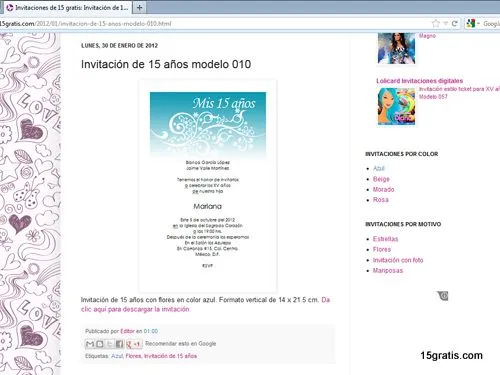Open a new browser tab with plus button
500x375 pixels.
point(139,7)
